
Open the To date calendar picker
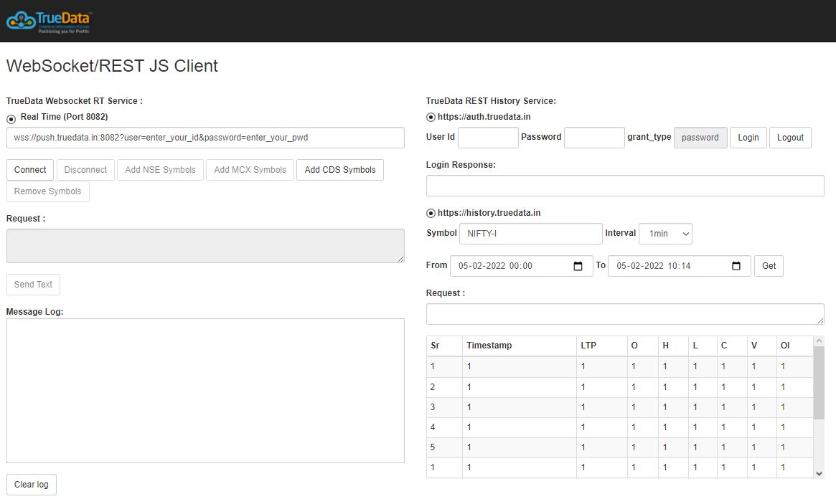[736, 266]
